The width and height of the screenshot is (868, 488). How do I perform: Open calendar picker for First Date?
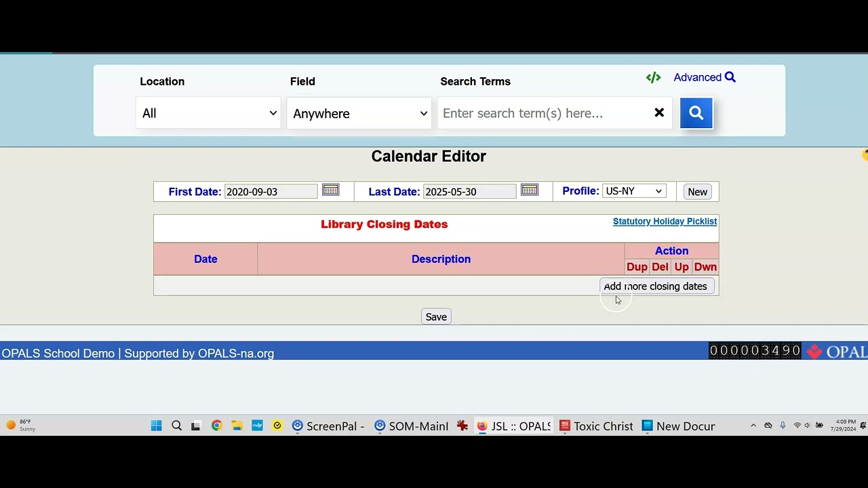click(x=330, y=190)
